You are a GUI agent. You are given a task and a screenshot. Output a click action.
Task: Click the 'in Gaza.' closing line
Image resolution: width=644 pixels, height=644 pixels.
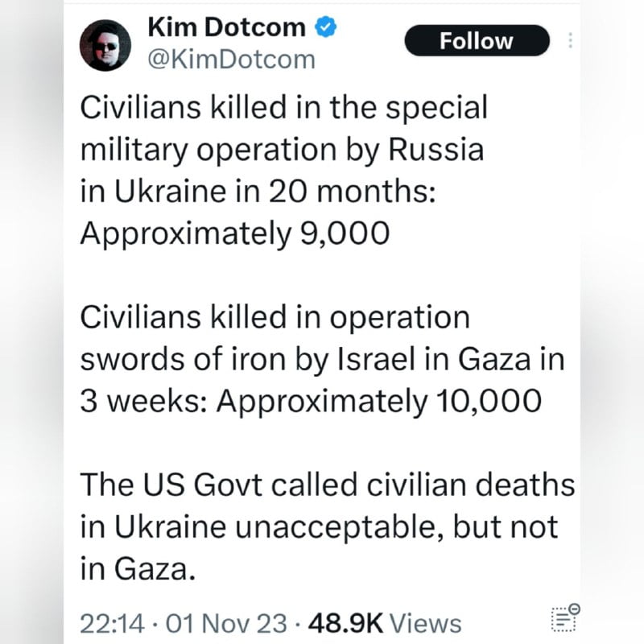tap(137, 568)
